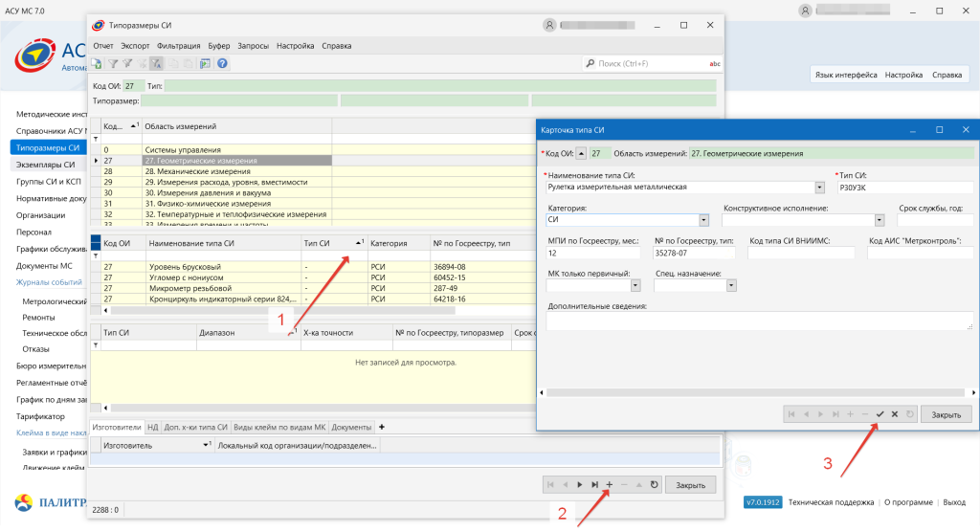The width and height of the screenshot is (980, 532).
Task: Click МПИ по Госреестру field showing 12
Action: (x=593, y=254)
